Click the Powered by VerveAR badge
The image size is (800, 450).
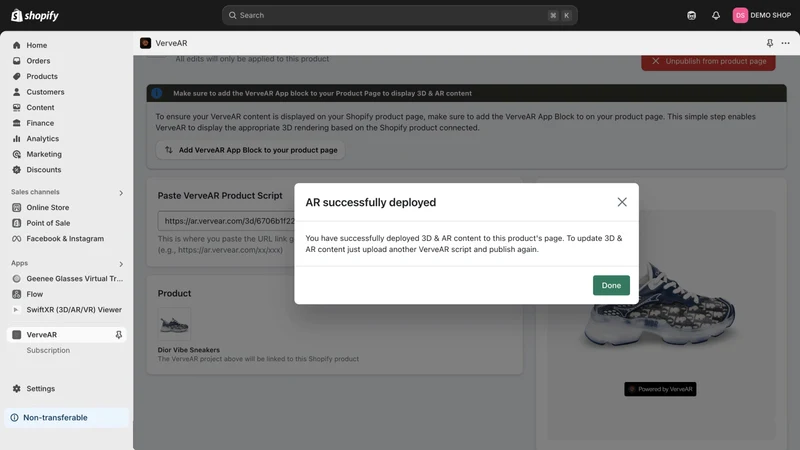pyautogui.click(x=660, y=389)
